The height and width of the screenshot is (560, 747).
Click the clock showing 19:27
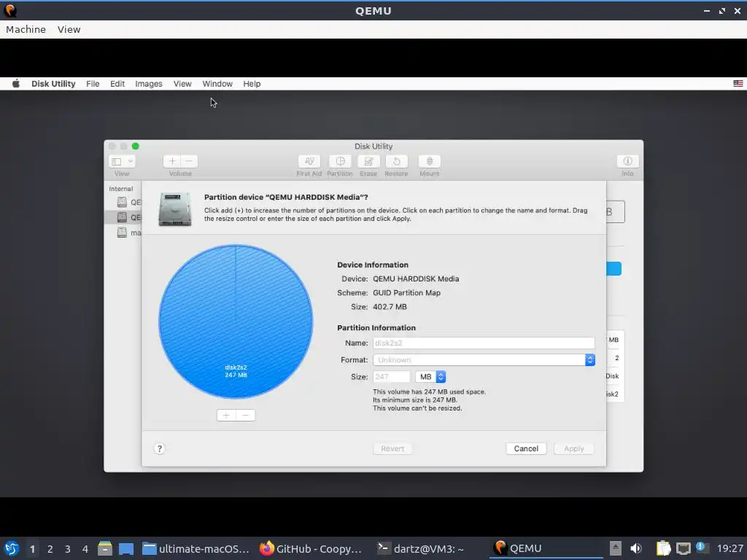coord(729,548)
